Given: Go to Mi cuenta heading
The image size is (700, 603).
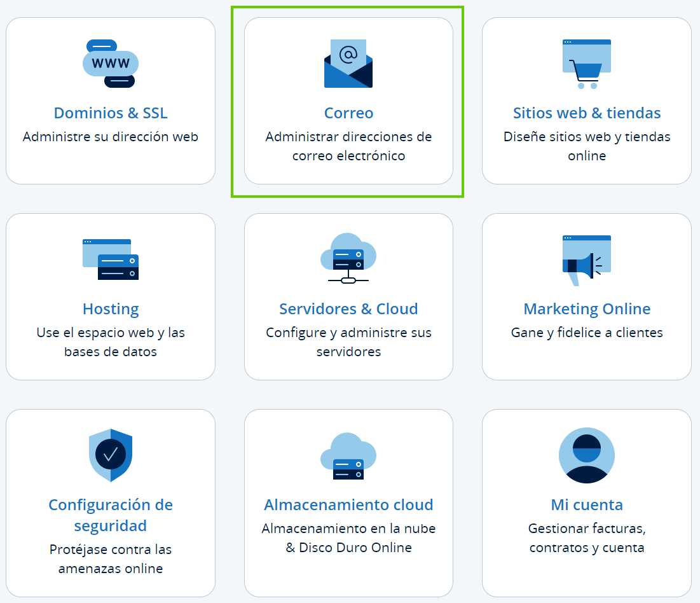Looking at the screenshot, I should 587,505.
